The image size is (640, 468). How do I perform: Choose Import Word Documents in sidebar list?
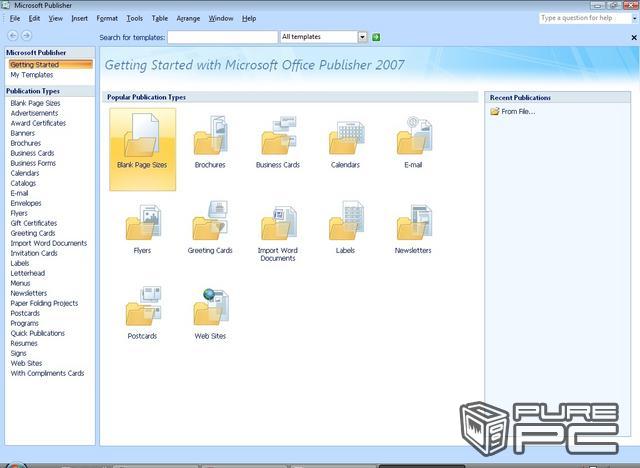click(x=49, y=243)
